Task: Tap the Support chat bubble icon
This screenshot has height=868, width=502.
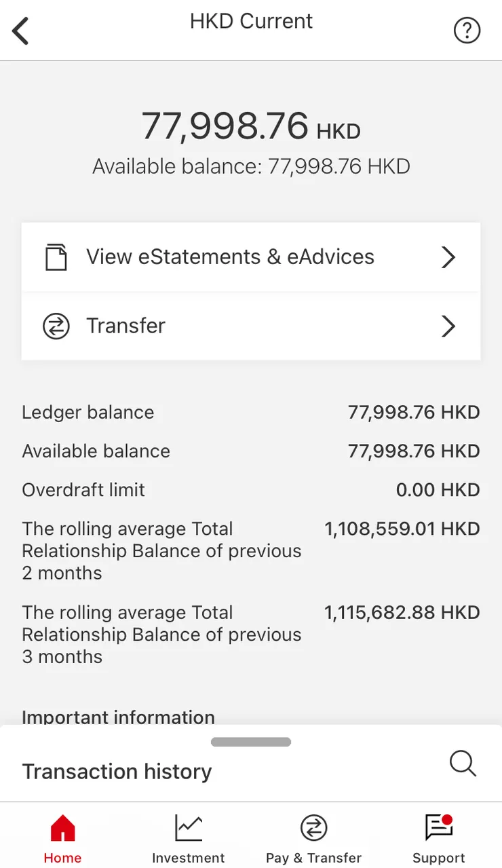Action: (438, 828)
